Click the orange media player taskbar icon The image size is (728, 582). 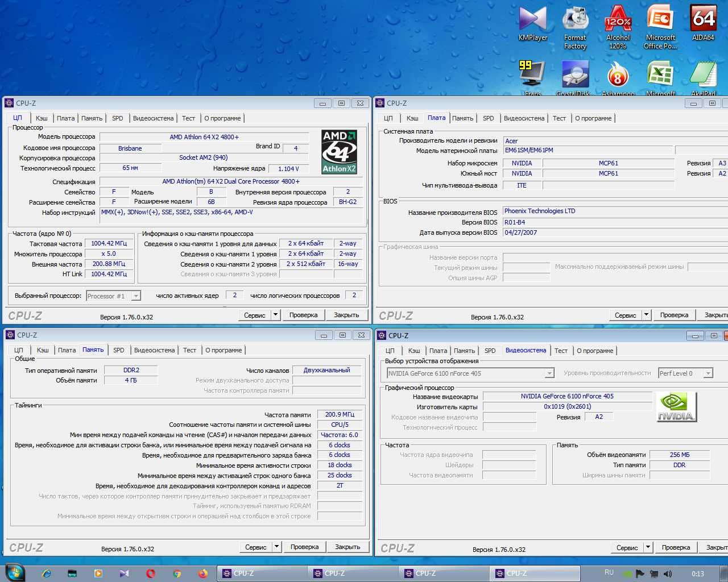click(x=98, y=573)
